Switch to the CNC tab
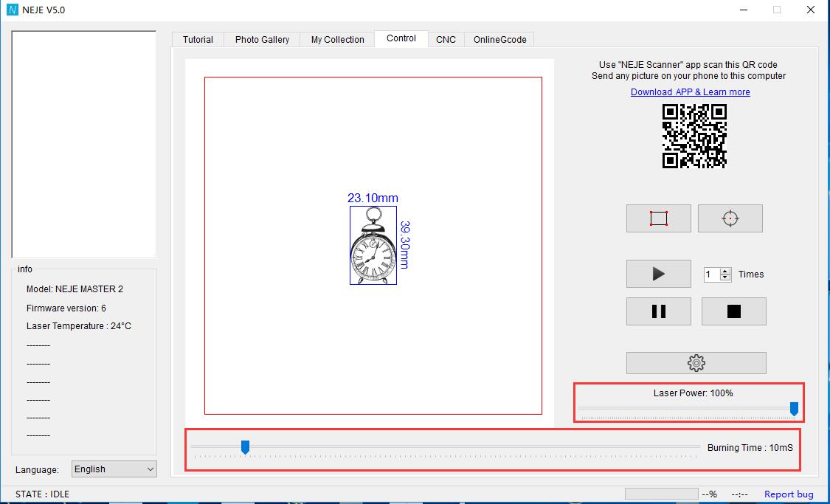This screenshot has height=504, width=830. pyautogui.click(x=446, y=40)
